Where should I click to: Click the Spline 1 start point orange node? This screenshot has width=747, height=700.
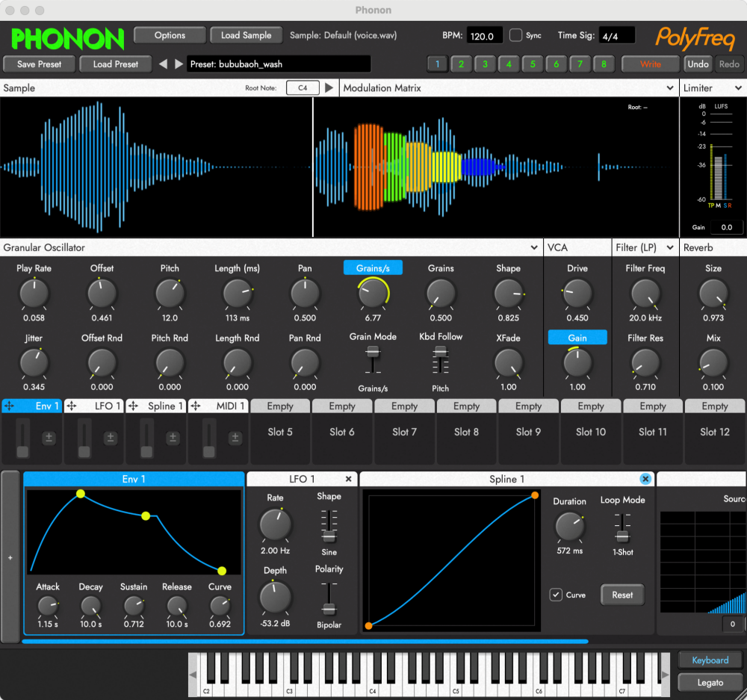coord(369,625)
